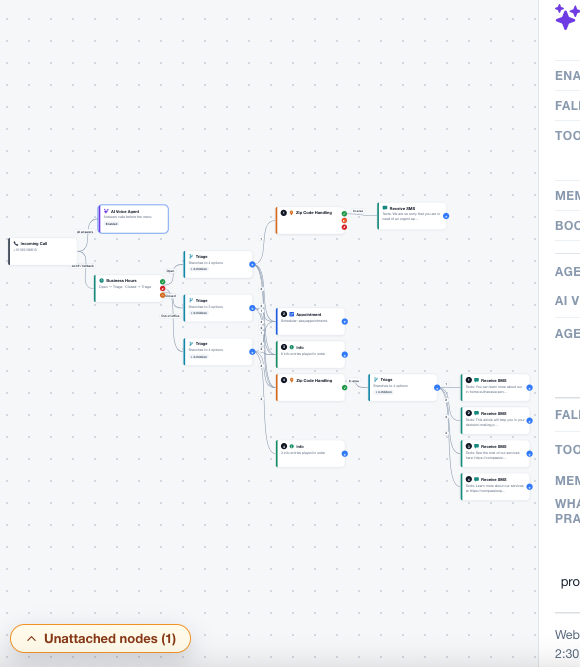Select the AI Voice Agent node
The height and width of the screenshot is (667, 580).
click(133, 219)
